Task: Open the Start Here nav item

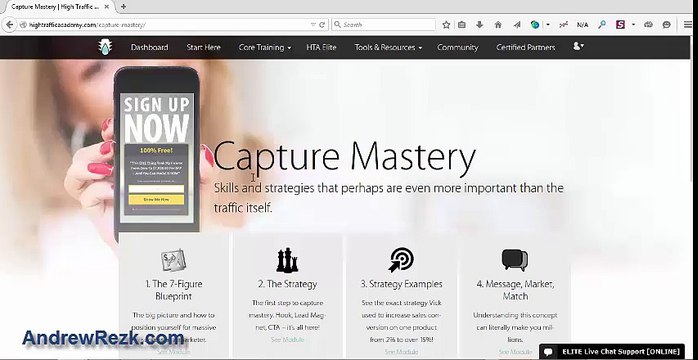Action: coord(203,47)
